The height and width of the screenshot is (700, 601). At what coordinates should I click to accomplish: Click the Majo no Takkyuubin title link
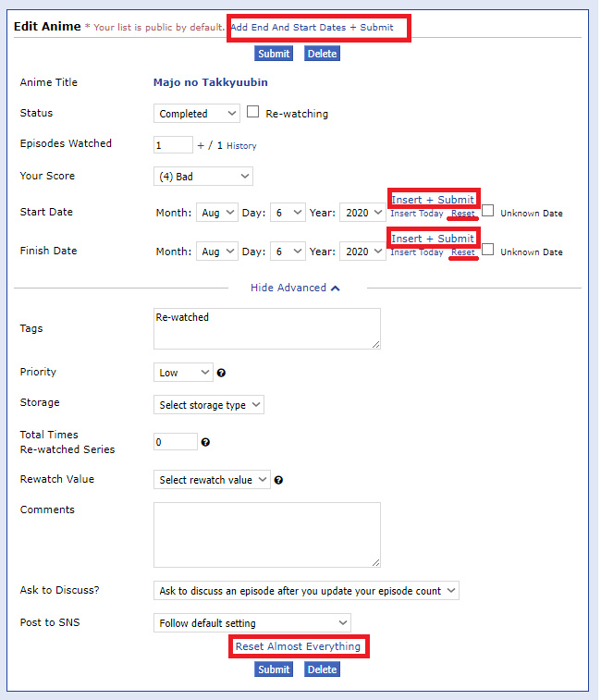tap(210, 82)
